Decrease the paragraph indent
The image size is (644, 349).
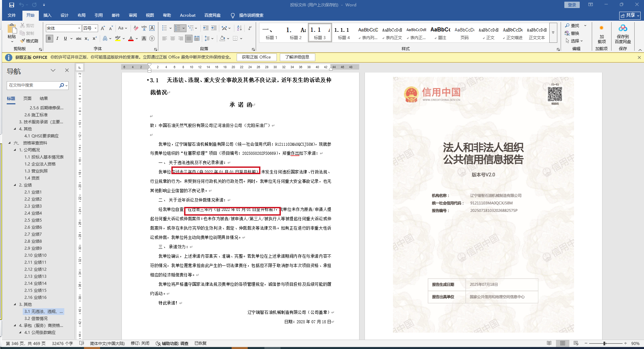pos(206,28)
